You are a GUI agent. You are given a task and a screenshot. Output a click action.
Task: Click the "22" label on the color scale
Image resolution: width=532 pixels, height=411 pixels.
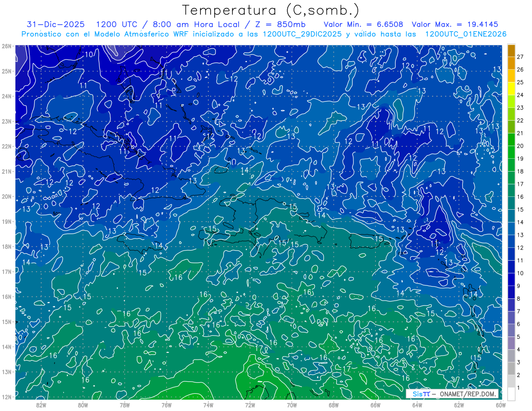pyautogui.click(x=520, y=121)
